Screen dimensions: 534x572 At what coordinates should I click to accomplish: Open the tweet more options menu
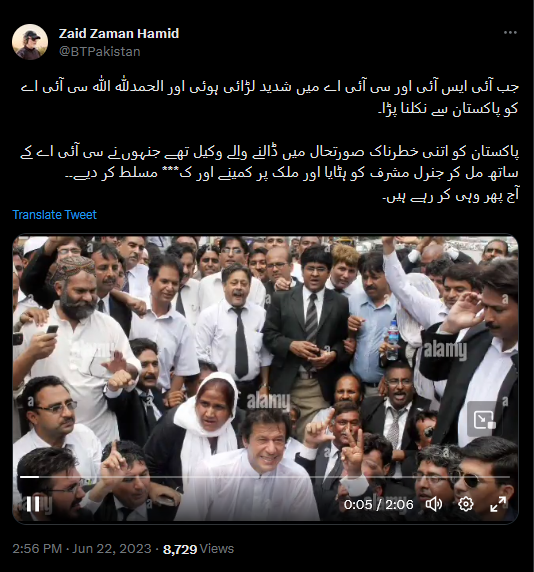[510, 32]
